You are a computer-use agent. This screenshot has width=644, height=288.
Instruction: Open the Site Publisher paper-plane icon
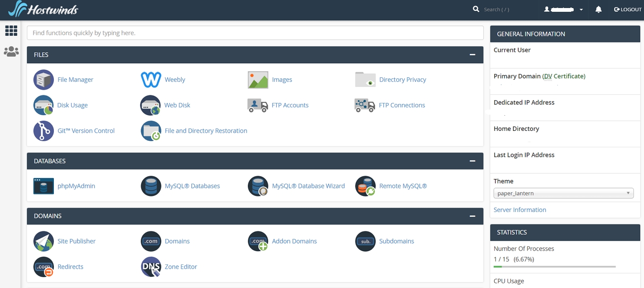click(x=43, y=241)
